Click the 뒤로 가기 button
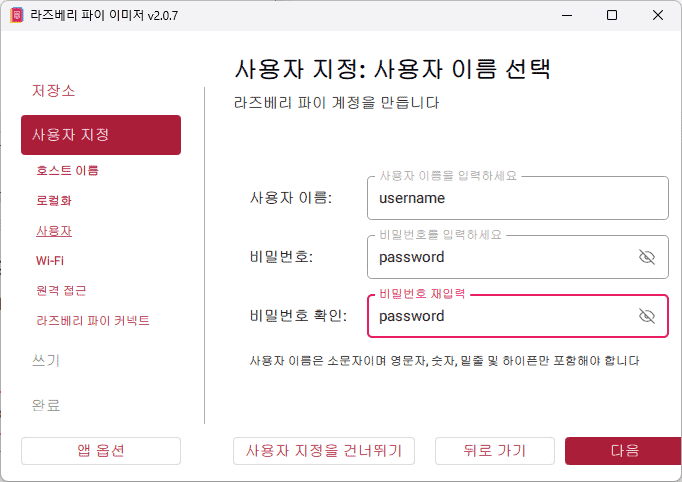 coord(494,451)
